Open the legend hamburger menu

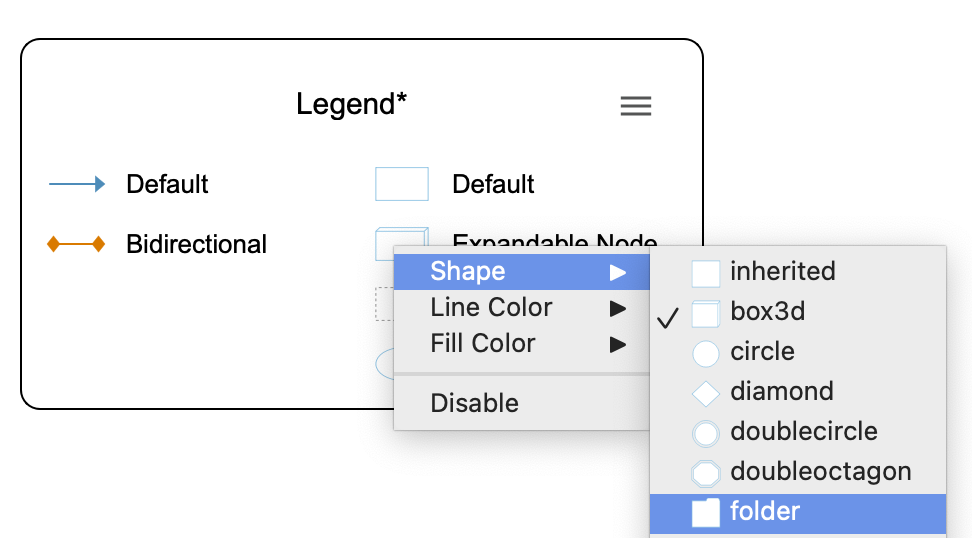pyautogui.click(x=636, y=106)
